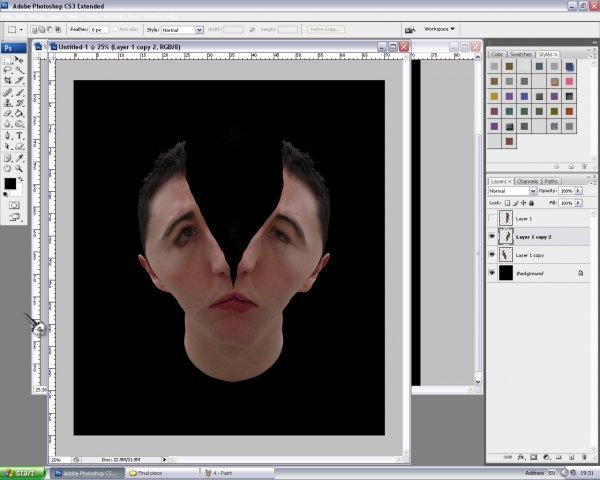Select the Dodge tool
This screenshot has width=600, height=480.
pyautogui.click(x=19, y=124)
